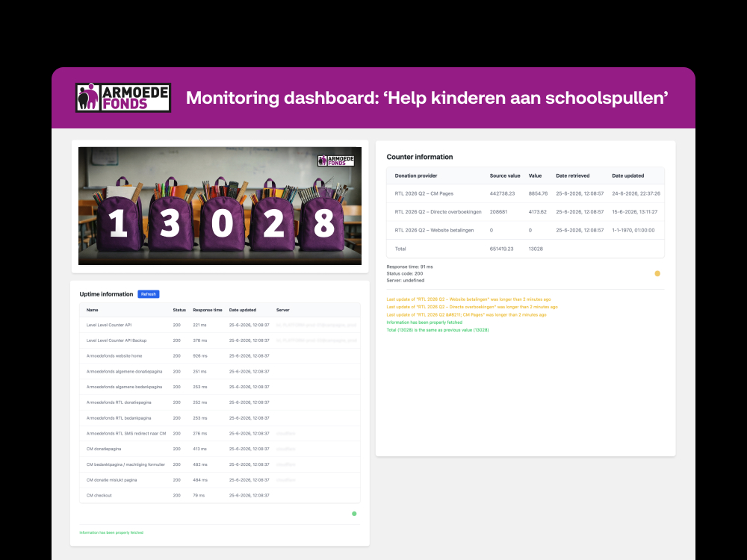Click the 'Status code: 200' line
Image resolution: width=747 pixels, height=560 pixels.
[404, 274]
